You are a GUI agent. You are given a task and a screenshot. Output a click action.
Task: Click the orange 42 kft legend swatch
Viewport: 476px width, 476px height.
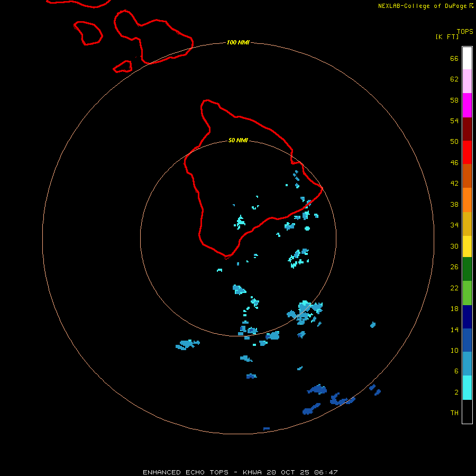point(467,200)
